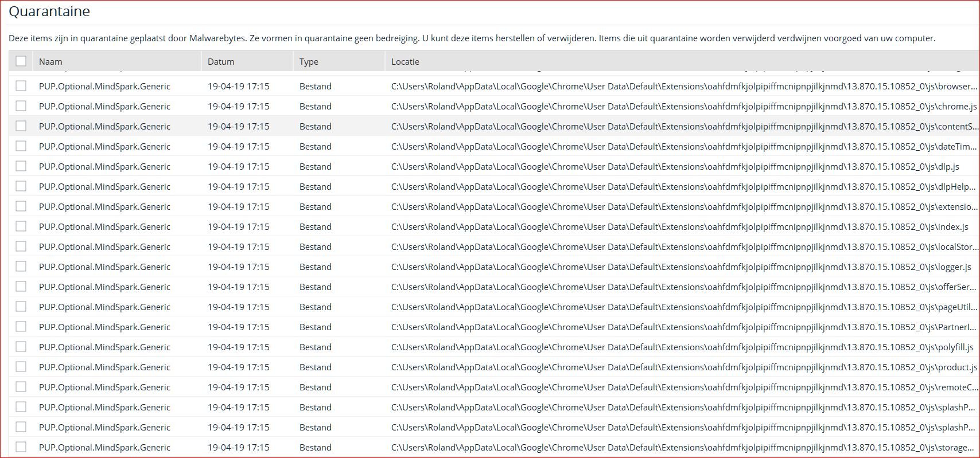Select the checkbox of the dlp.js item

pos(21,166)
